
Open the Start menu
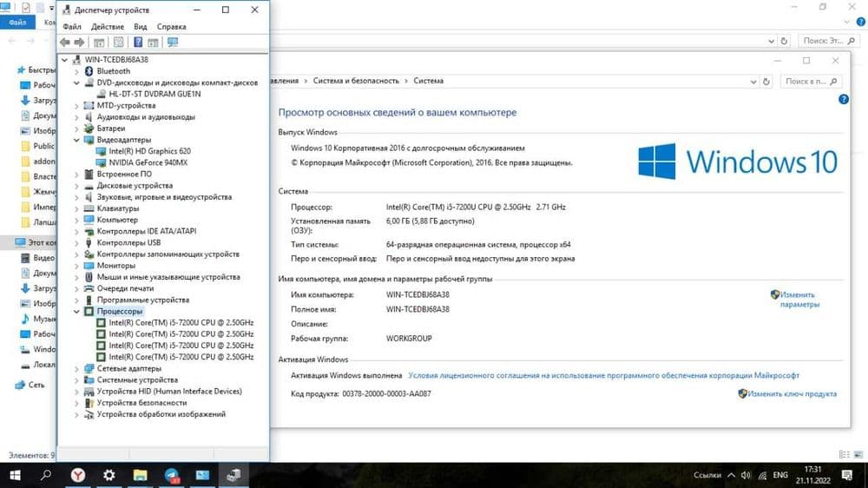pos(15,475)
